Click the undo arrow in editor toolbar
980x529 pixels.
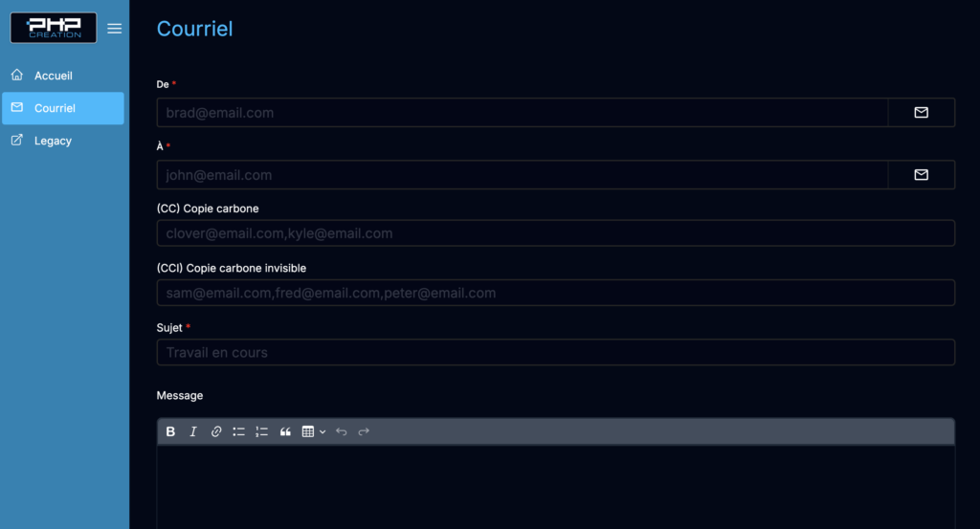point(342,431)
